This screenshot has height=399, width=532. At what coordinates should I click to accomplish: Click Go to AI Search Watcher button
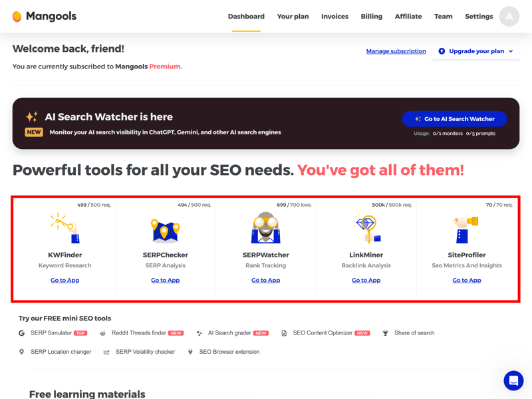click(x=454, y=119)
